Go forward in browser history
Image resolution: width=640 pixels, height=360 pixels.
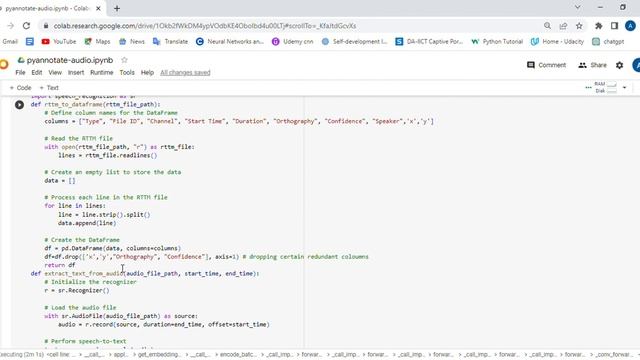10,26
